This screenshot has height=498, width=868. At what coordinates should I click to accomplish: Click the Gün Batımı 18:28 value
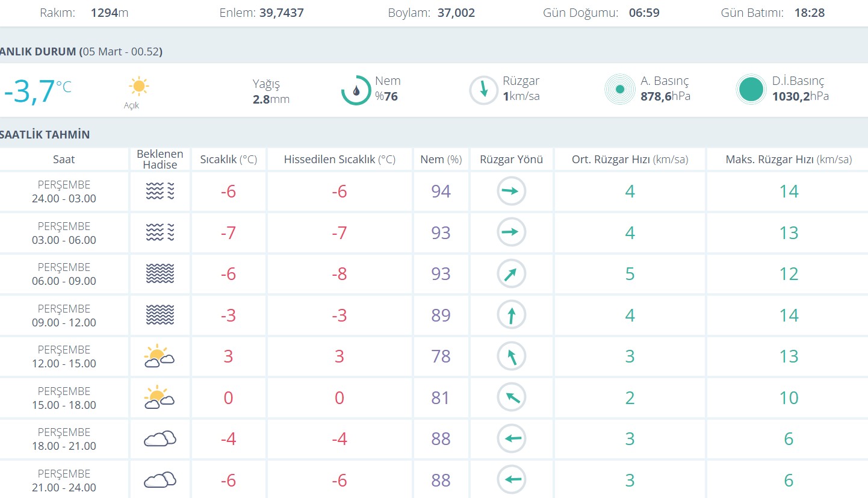pos(810,13)
